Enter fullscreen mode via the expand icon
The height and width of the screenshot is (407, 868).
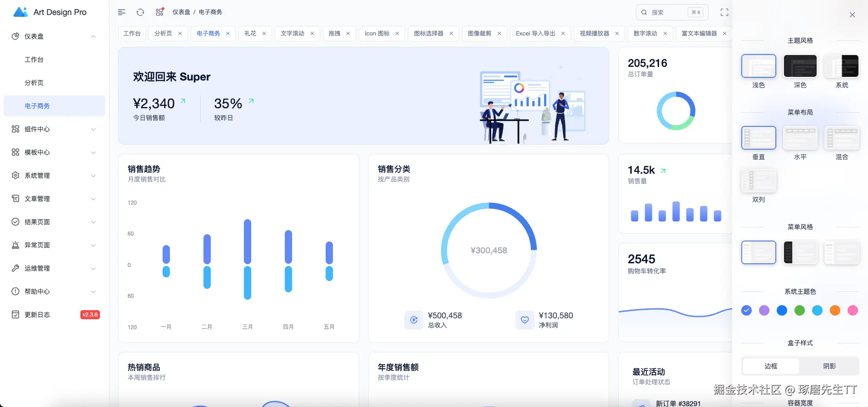click(724, 12)
